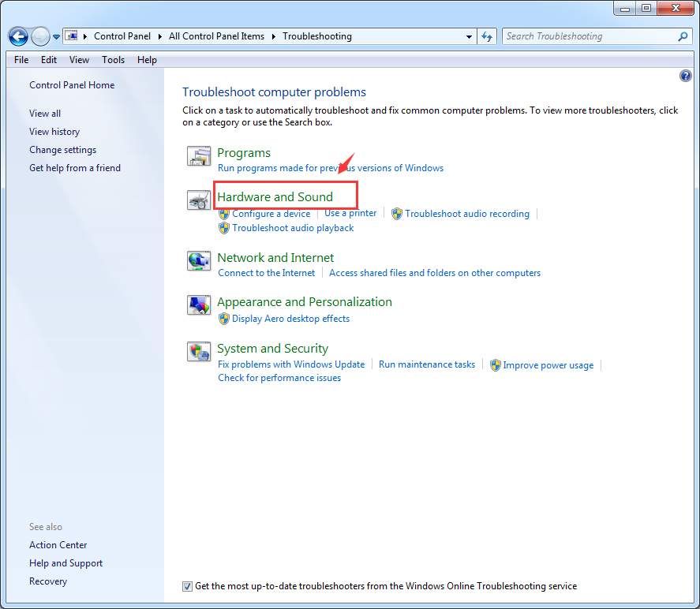700x609 pixels.
Task: Select View history in the left pane
Action: [x=54, y=132]
